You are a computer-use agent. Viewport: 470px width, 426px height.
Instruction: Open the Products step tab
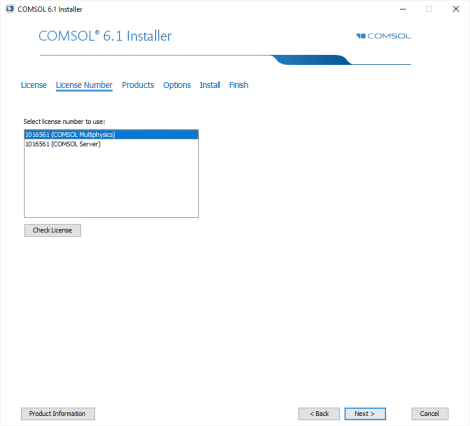tap(138, 85)
